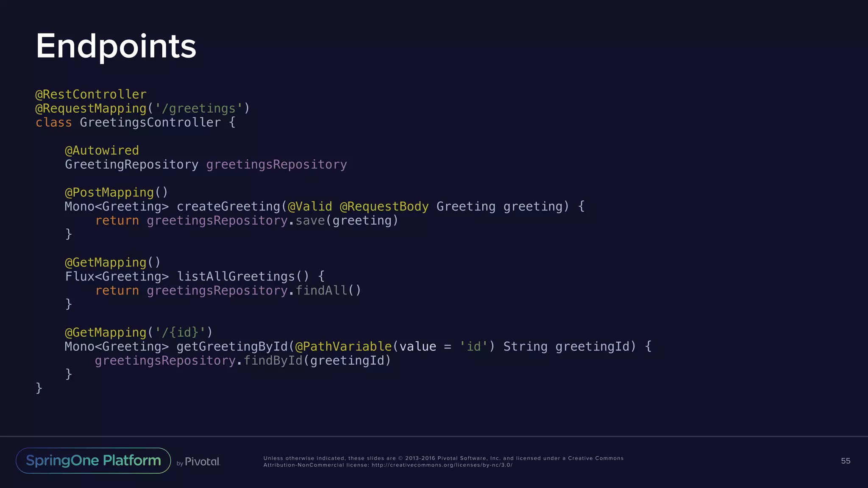Click the findById(greetingId) call
This screenshot has width=868, height=488.
coord(317,360)
